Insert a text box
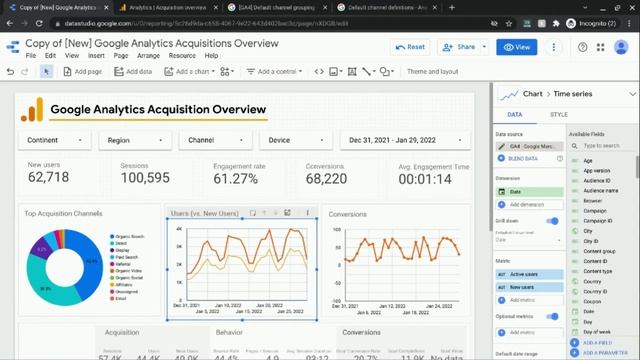The height and width of the screenshot is (360, 640). click(352, 71)
